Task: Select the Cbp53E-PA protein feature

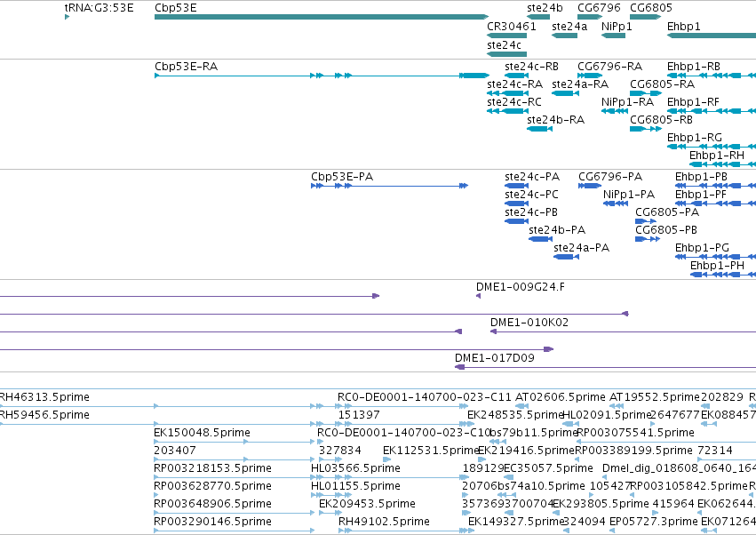Action: pyautogui.click(x=390, y=186)
